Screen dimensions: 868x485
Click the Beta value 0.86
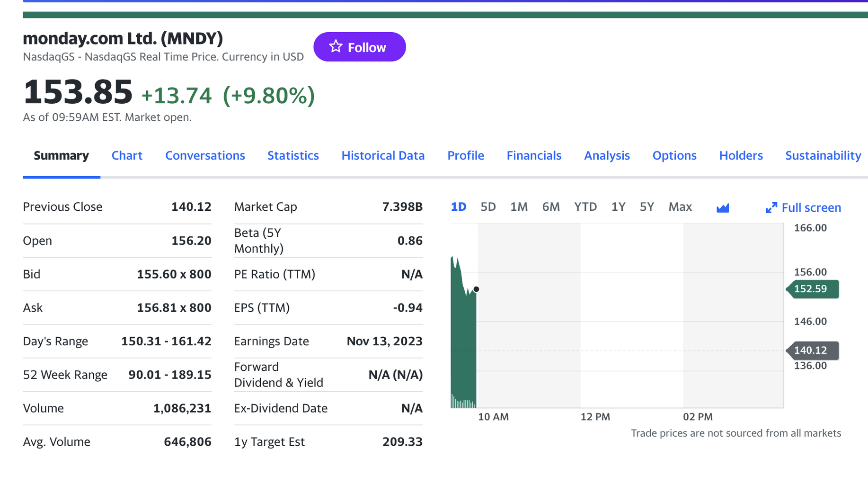(x=410, y=241)
